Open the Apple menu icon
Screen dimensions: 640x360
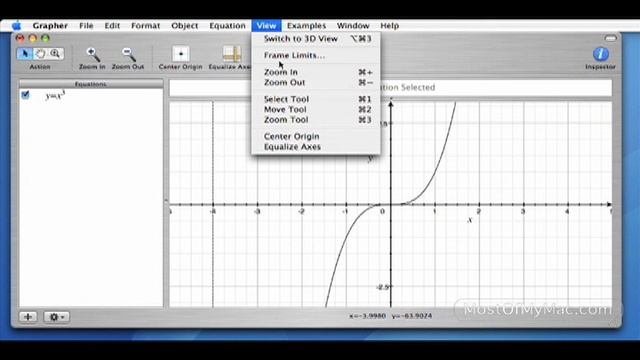[x=17, y=26]
